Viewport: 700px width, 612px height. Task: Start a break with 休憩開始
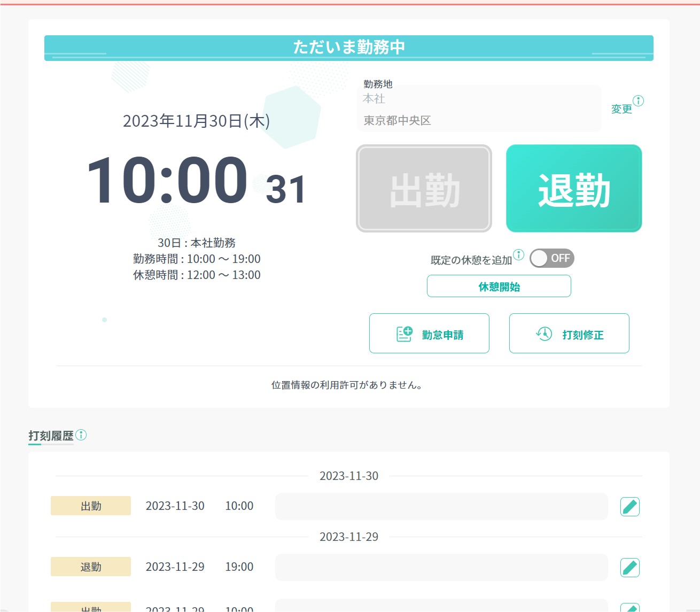pyautogui.click(x=499, y=286)
